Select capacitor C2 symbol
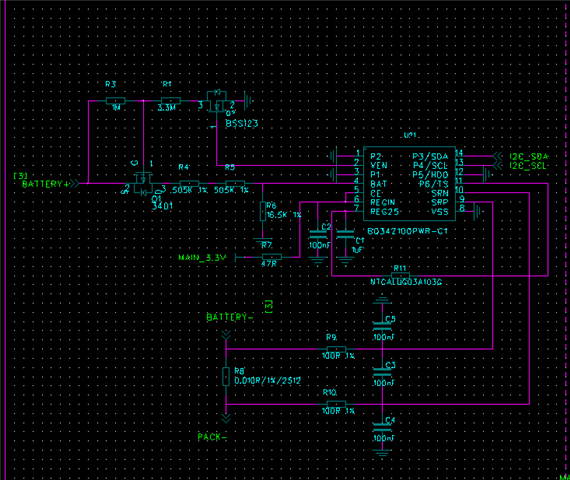The width and height of the screenshot is (570, 480). tap(317, 234)
